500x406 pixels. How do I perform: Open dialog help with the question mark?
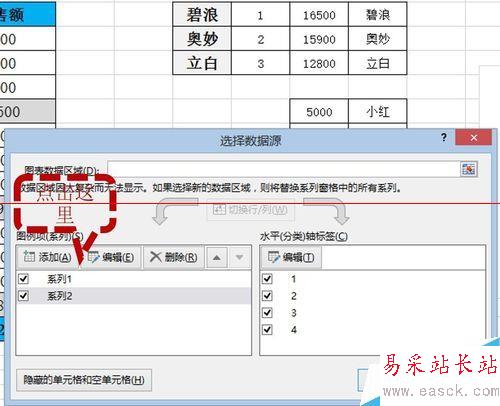pyautogui.click(x=444, y=137)
